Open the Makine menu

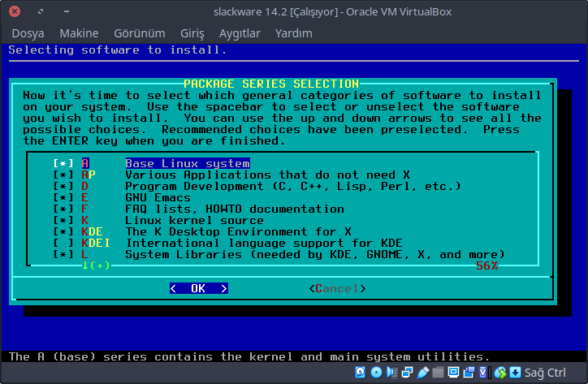[79, 33]
